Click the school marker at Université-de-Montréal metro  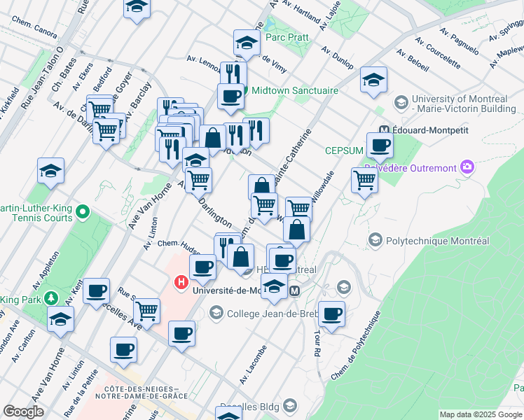click(x=274, y=287)
